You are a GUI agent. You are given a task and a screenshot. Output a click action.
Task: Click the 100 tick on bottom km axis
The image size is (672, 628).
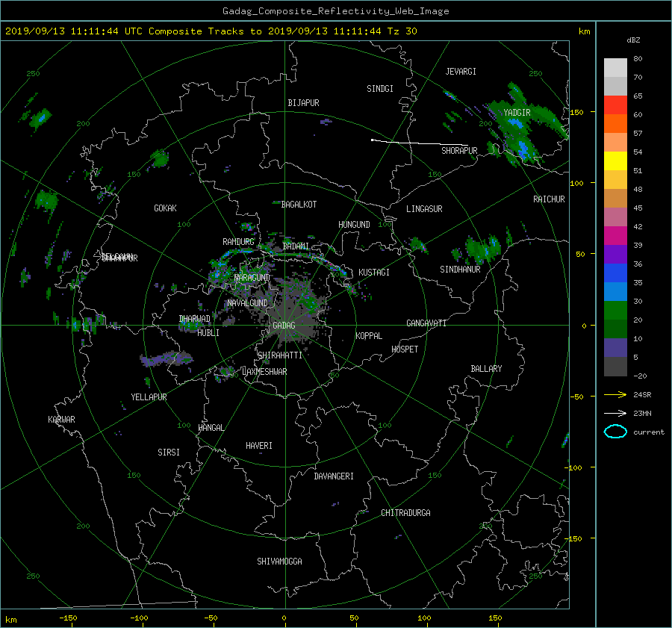pos(424,618)
